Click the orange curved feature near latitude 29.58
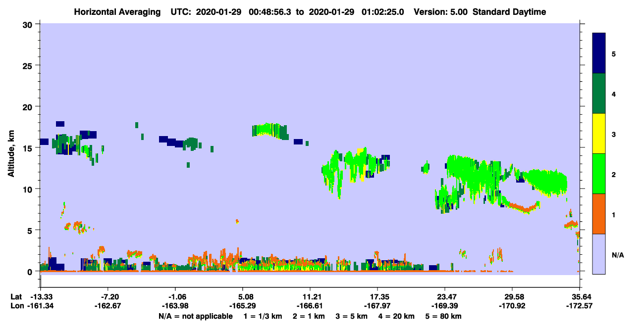 pos(524,208)
